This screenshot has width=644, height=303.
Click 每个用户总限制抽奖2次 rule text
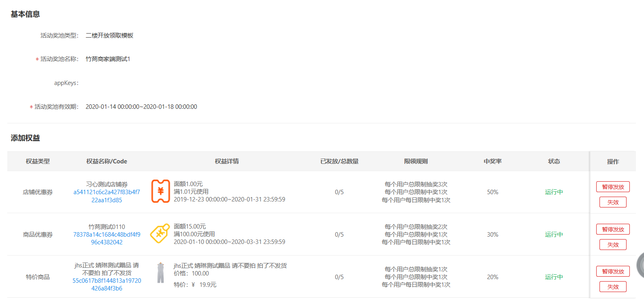[416, 227]
